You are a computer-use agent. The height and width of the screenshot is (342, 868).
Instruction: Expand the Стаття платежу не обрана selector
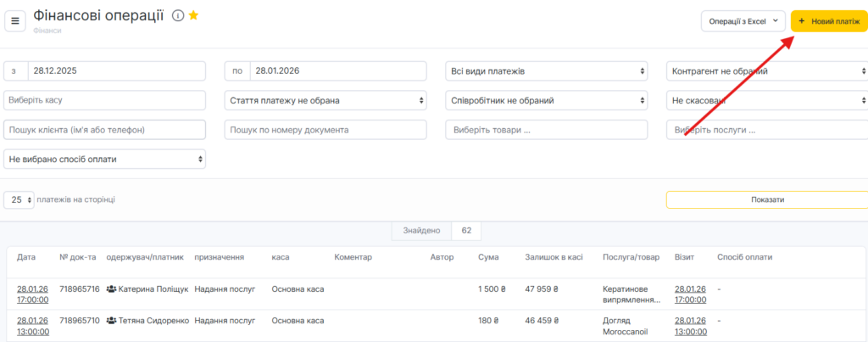pos(325,100)
